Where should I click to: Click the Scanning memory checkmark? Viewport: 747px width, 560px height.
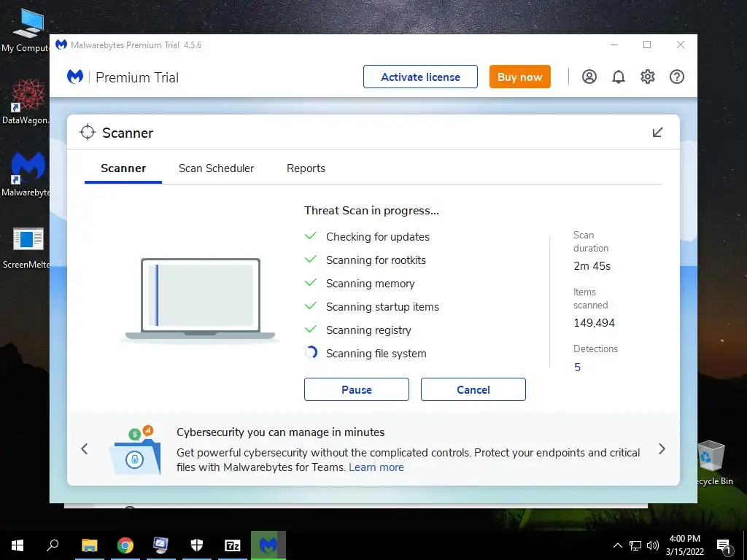(x=311, y=282)
